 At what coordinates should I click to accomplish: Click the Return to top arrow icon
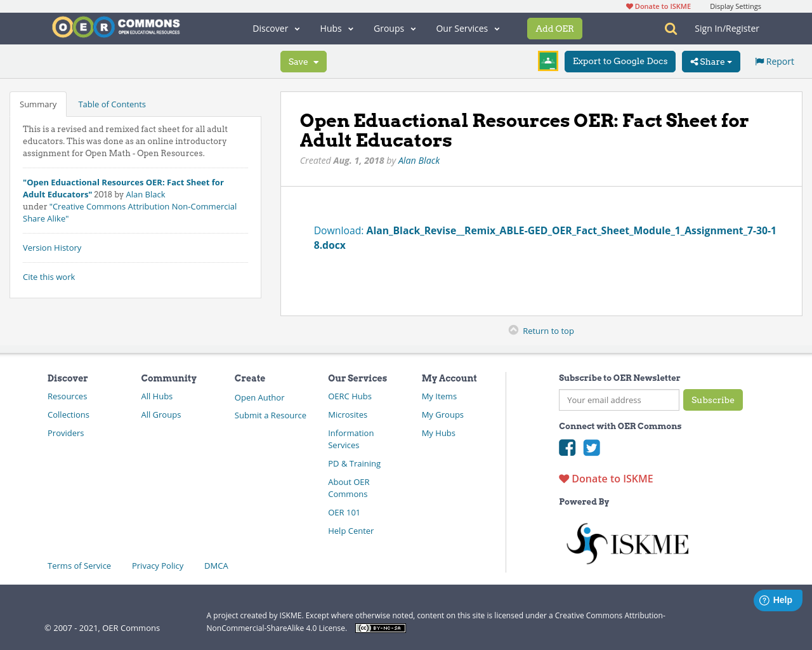(x=514, y=329)
